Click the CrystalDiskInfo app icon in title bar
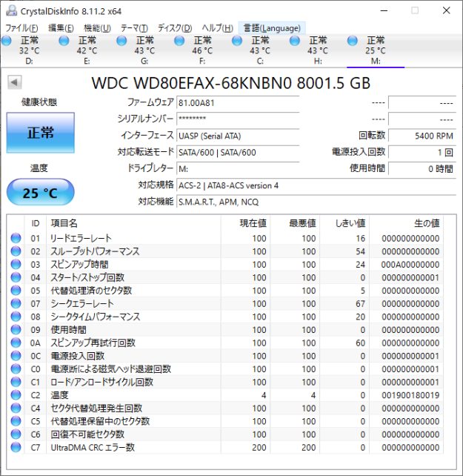 click(11, 11)
